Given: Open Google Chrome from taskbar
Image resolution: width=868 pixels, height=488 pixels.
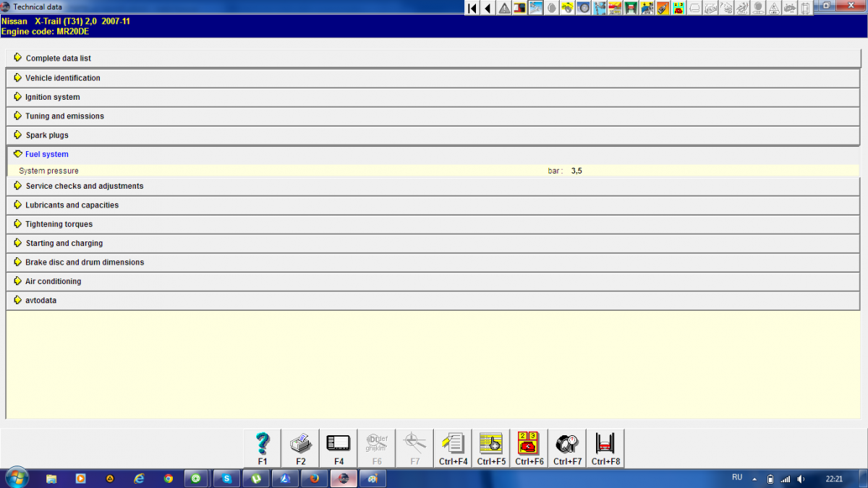Looking at the screenshot, I should (169, 479).
